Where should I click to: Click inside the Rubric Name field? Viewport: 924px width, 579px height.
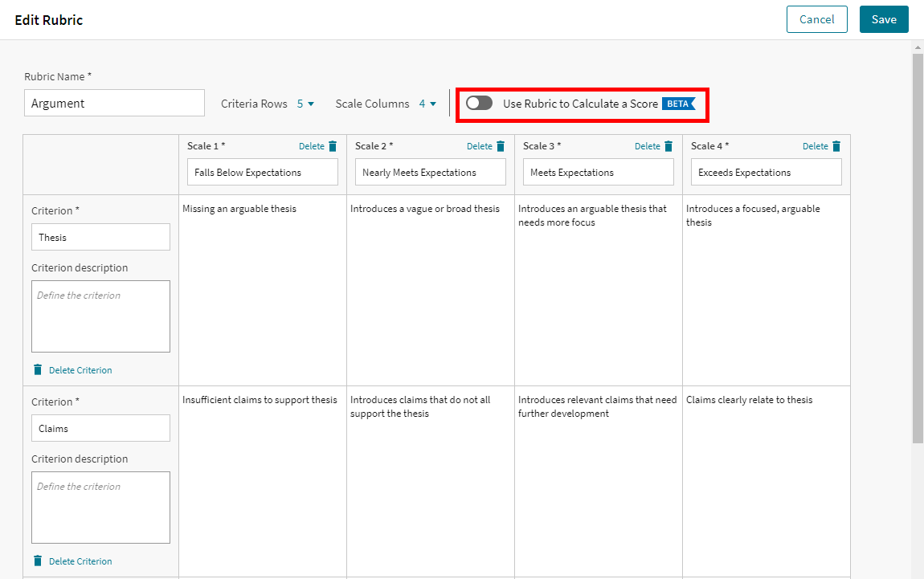point(113,103)
